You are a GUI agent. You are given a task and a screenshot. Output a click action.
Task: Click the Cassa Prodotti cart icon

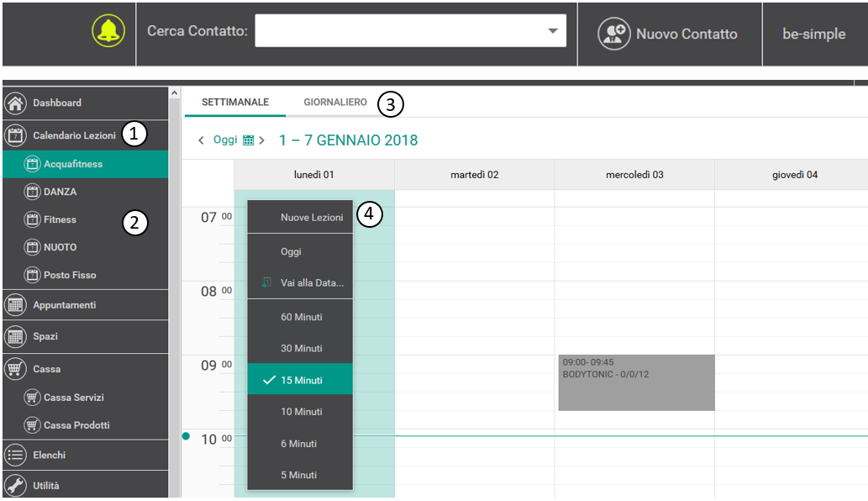[33, 425]
